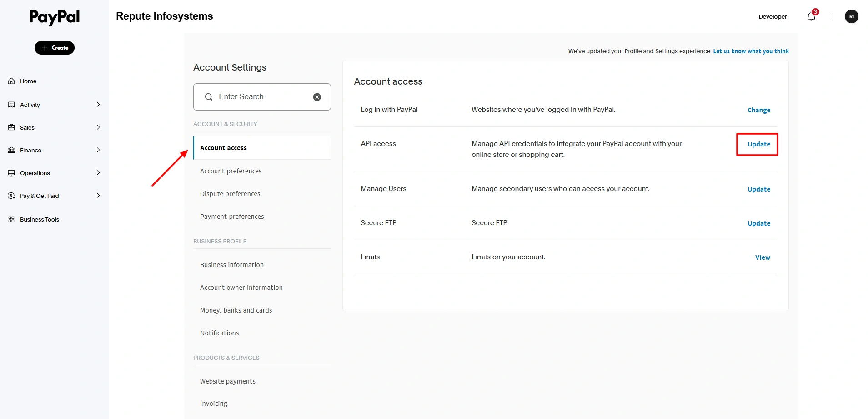Click the Limits on your account description
The width and height of the screenshot is (868, 419).
(x=508, y=257)
